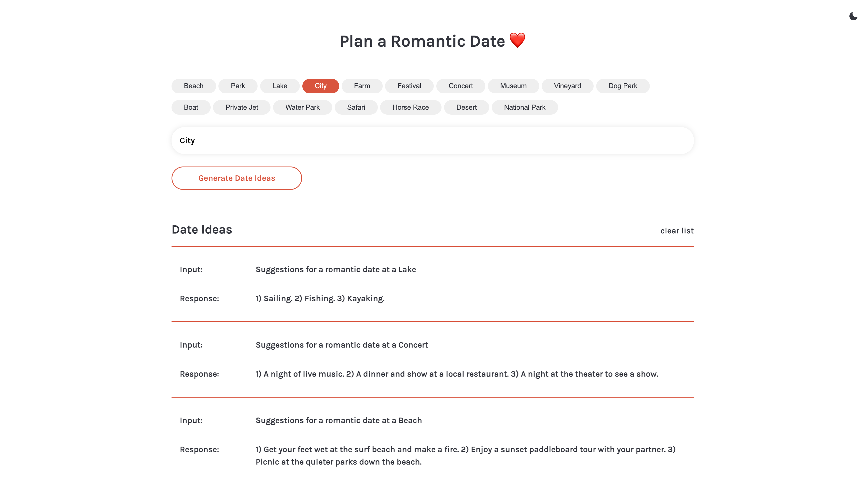Screen dimensions: 868x485
Task: Choose the Lake chip
Action: (x=279, y=86)
